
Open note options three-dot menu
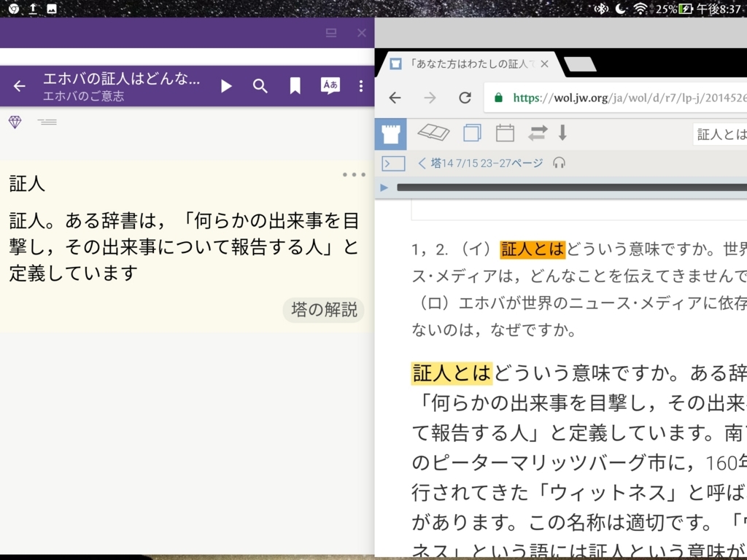point(354,175)
